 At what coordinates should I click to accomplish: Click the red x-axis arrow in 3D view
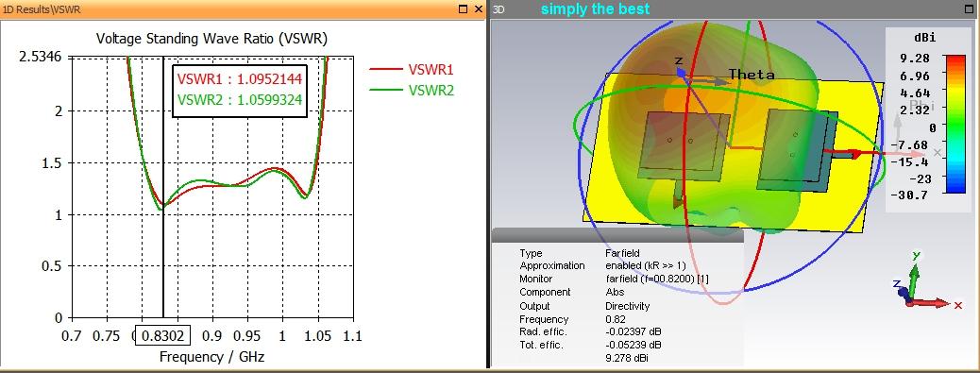click(x=842, y=152)
